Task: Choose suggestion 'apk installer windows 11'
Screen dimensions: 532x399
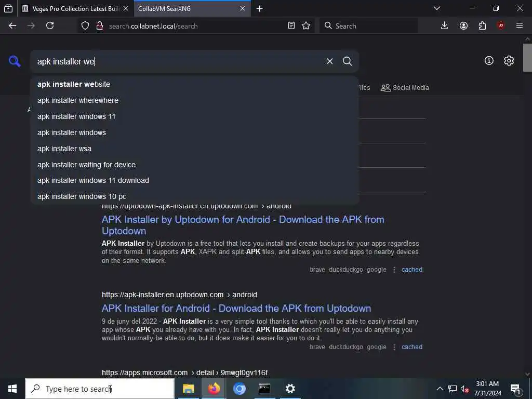Action: point(194,116)
